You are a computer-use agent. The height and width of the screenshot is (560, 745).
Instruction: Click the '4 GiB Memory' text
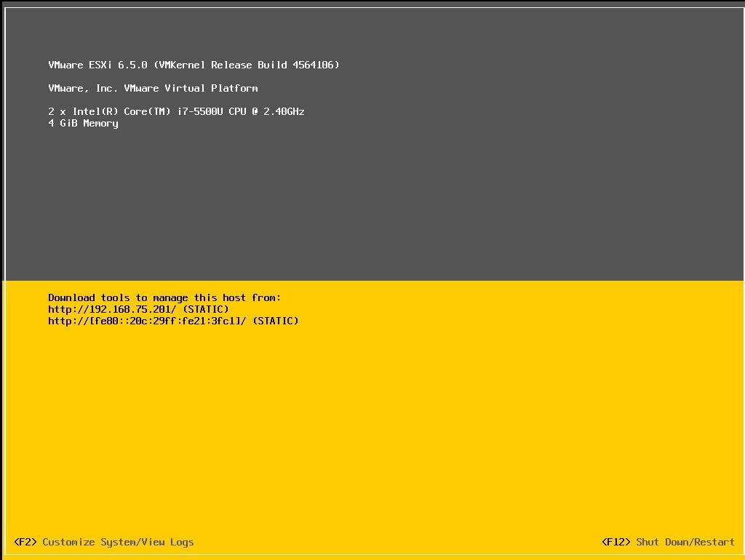click(83, 124)
